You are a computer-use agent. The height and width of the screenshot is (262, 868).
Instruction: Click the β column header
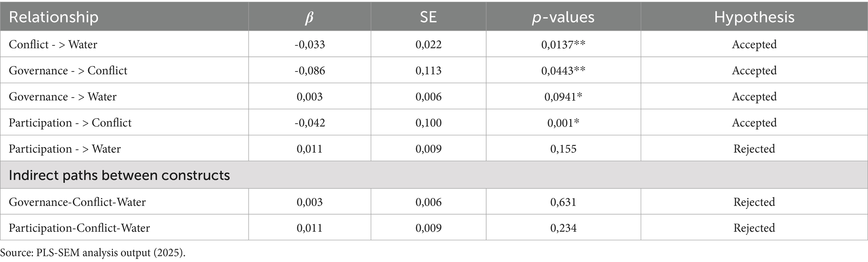point(309,17)
